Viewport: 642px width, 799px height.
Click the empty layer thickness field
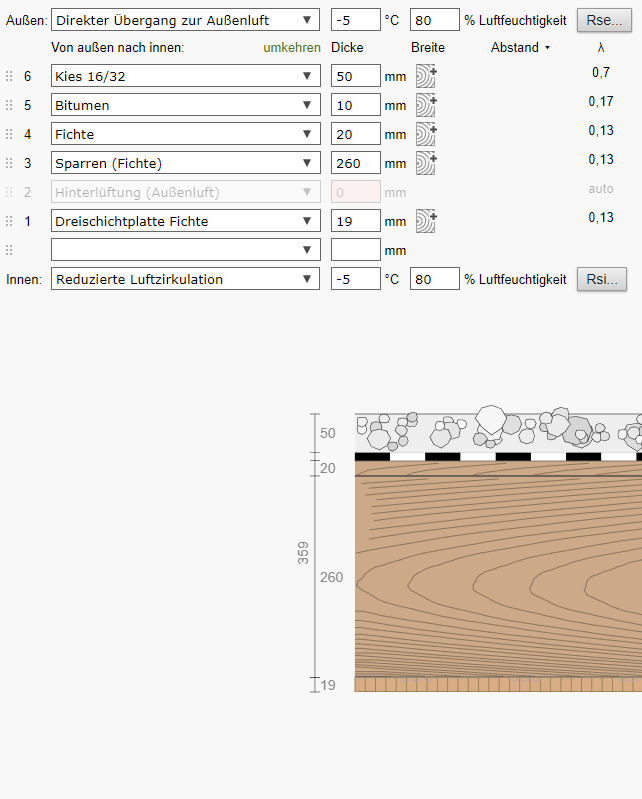(x=356, y=250)
